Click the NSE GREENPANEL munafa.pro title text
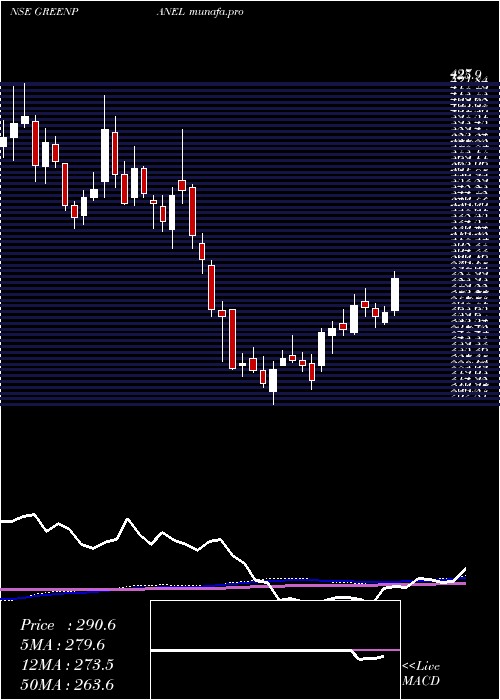The image size is (500, 700). (126, 12)
